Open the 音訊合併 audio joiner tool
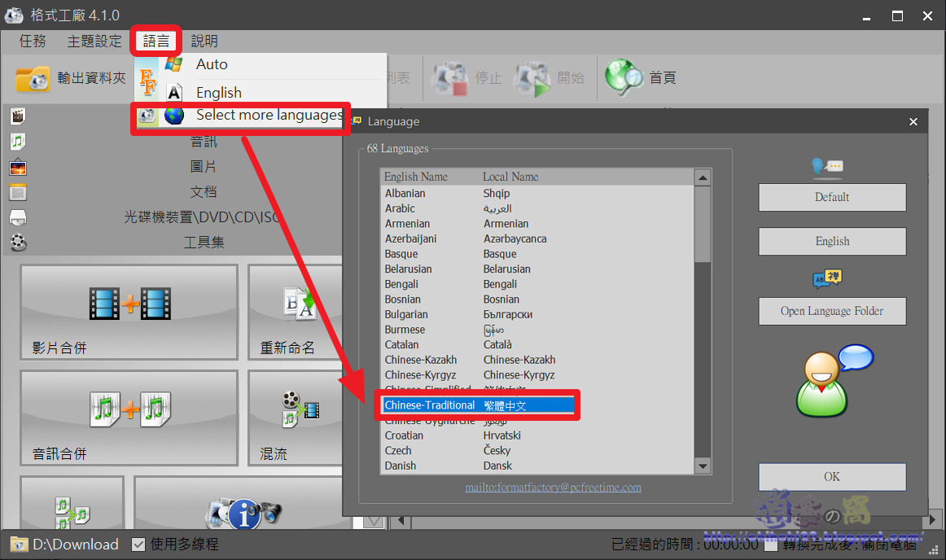The height and width of the screenshot is (560, 946). pyautogui.click(x=129, y=418)
